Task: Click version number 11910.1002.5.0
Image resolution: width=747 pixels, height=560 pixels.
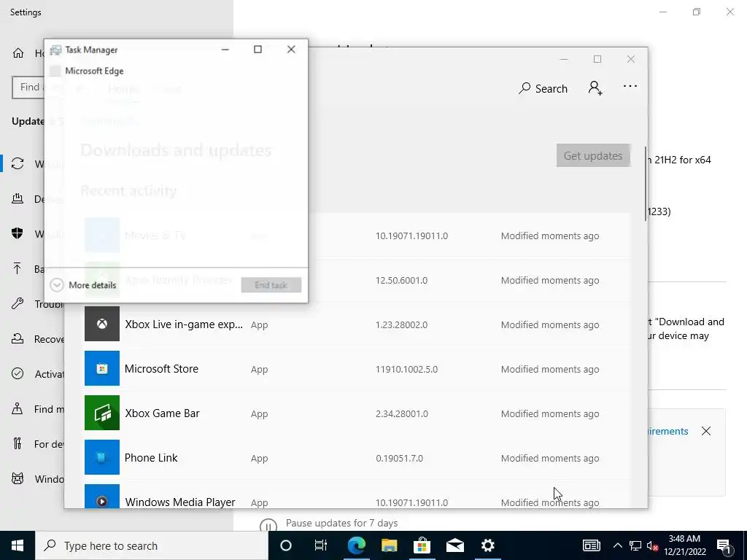Action: pyautogui.click(x=406, y=369)
